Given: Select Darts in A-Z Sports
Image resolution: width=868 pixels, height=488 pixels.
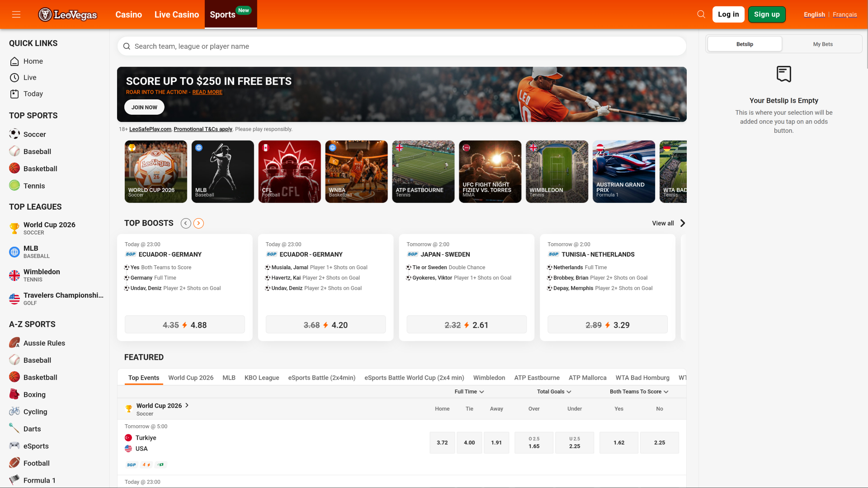Looking at the screenshot, I should click(x=25, y=429).
